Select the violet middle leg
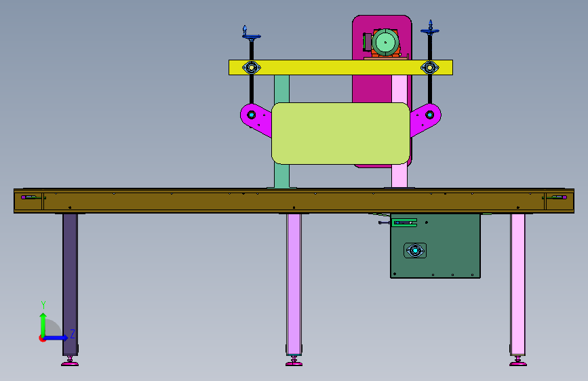The height and width of the screenshot is (381, 588). 294,284
